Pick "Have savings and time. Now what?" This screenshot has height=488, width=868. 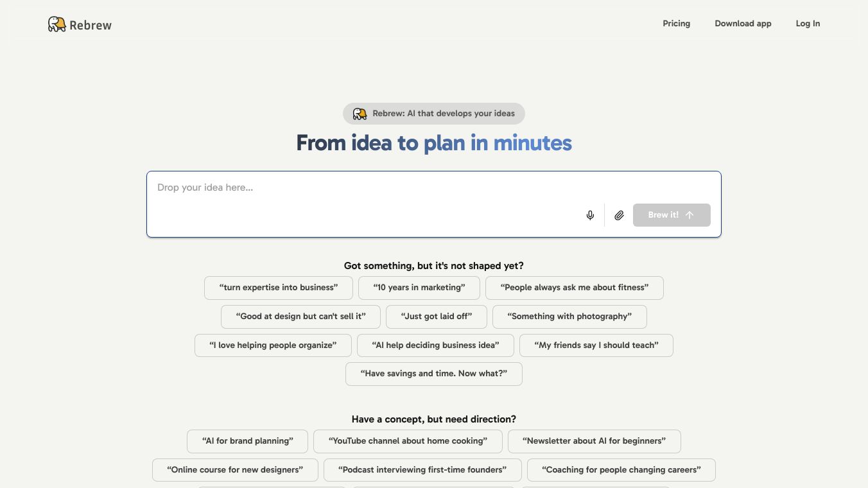click(433, 374)
